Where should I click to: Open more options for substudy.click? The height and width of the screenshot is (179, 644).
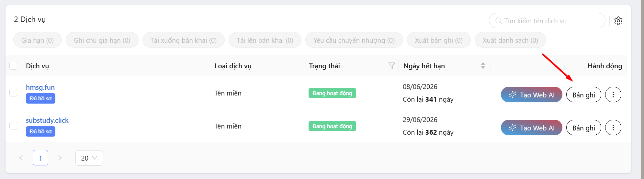click(x=613, y=128)
